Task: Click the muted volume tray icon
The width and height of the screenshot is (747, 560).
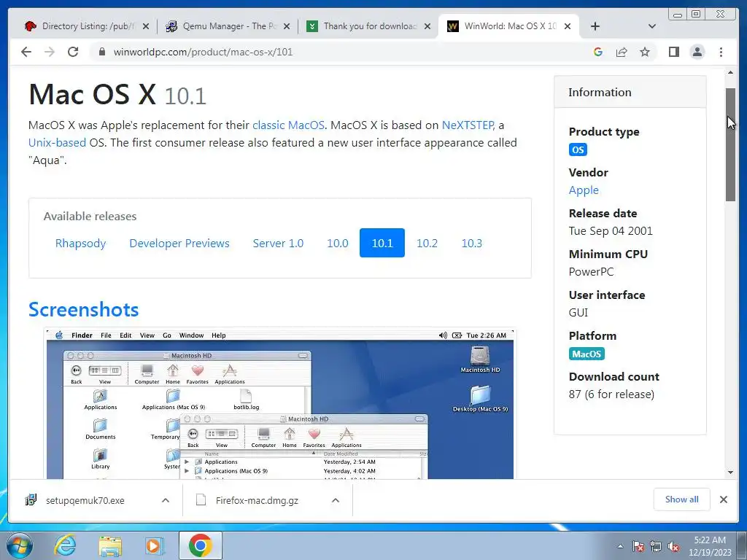Action: (673, 546)
